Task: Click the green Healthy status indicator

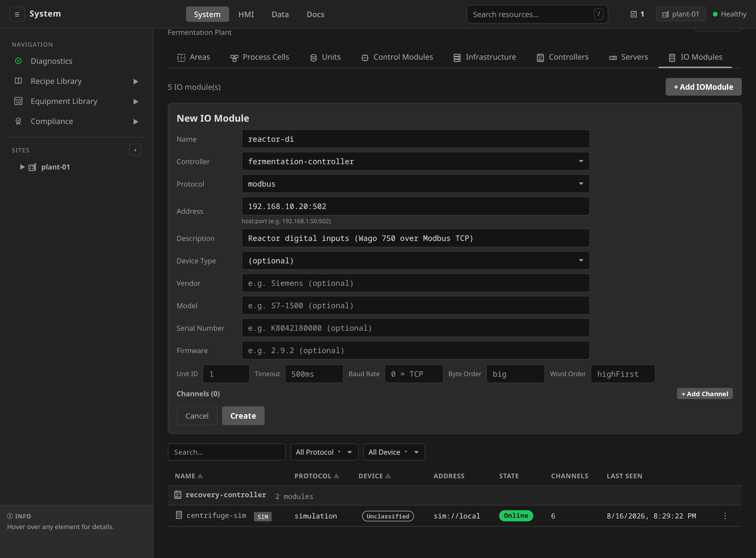Action: [x=715, y=14]
